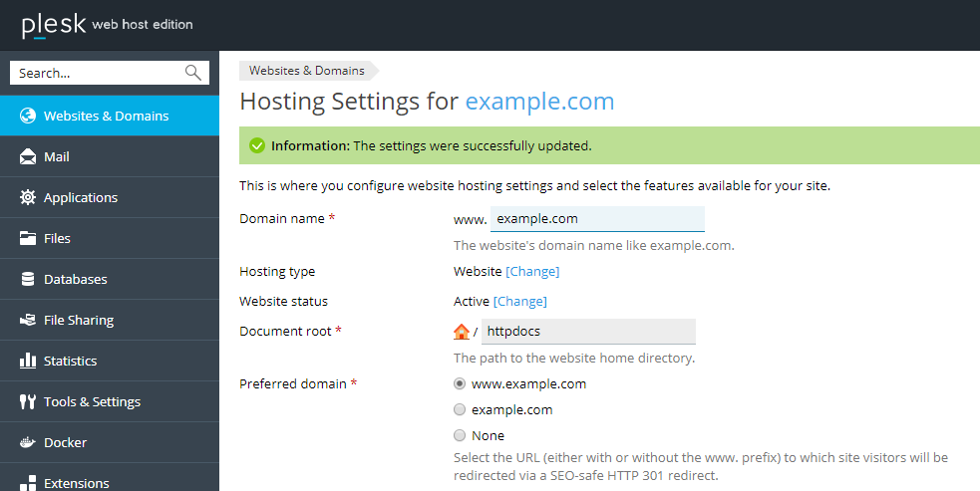Viewport: 980px width, 491px height.
Task: Click the Websites & Domains breadcrumb
Action: pyautogui.click(x=307, y=70)
